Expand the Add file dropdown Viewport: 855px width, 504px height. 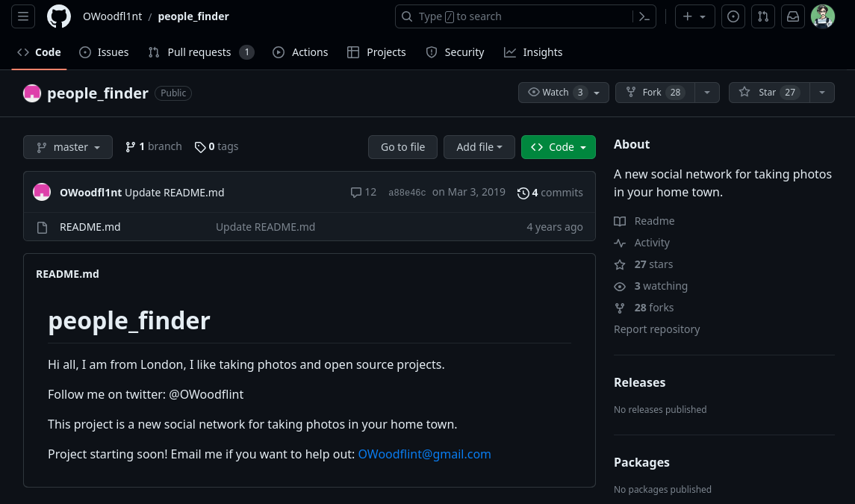[479, 147]
